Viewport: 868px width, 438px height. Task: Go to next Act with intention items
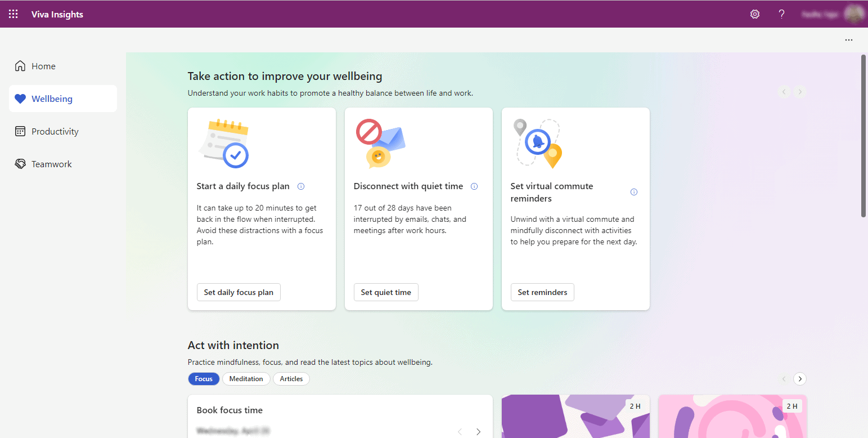(800, 379)
